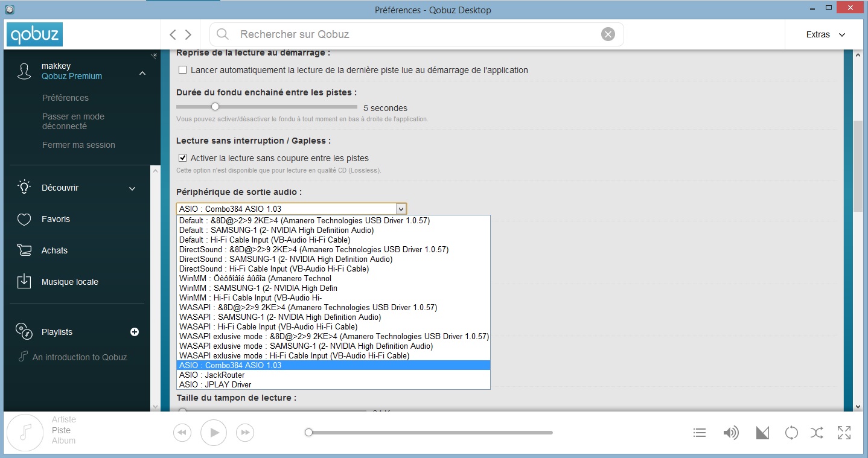Go forward with the right arrow
The width and height of the screenshot is (868, 458).
[188, 34]
